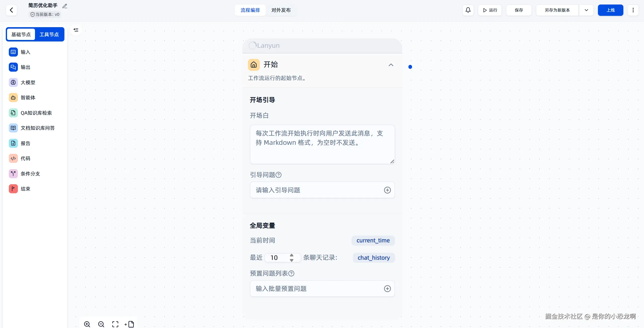Click the 运行 run button
This screenshot has width=644, height=328.
(x=490, y=10)
